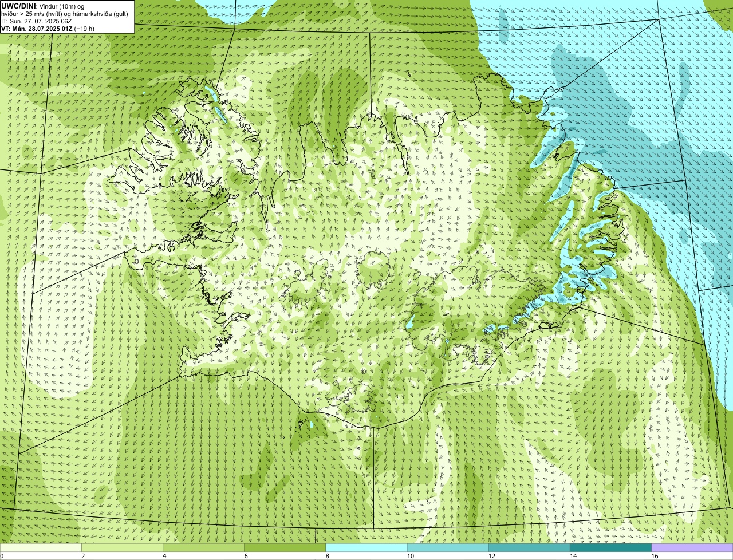Choose the 6–8 m/s darker green legend swatch
The height and width of the screenshot is (560, 733).
(285, 548)
